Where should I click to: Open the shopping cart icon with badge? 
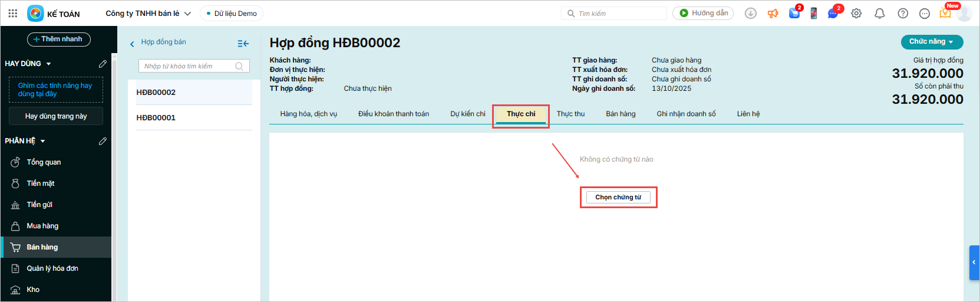tap(794, 14)
